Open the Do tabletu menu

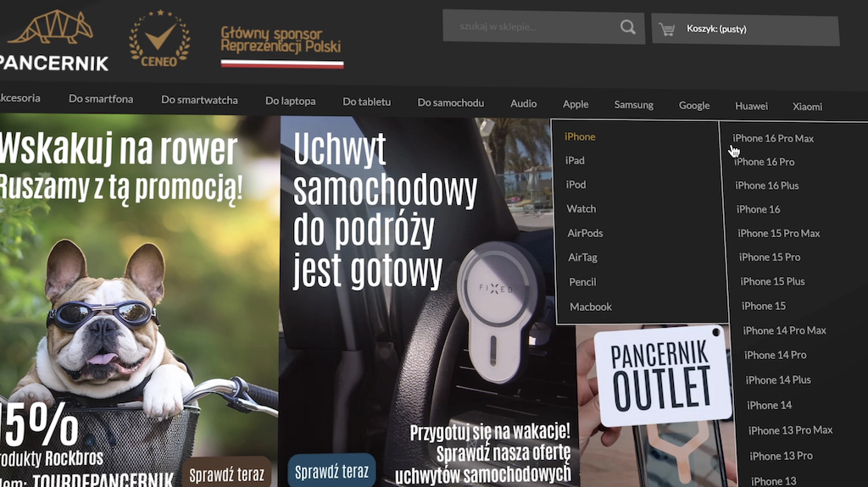(x=366, y=102)
